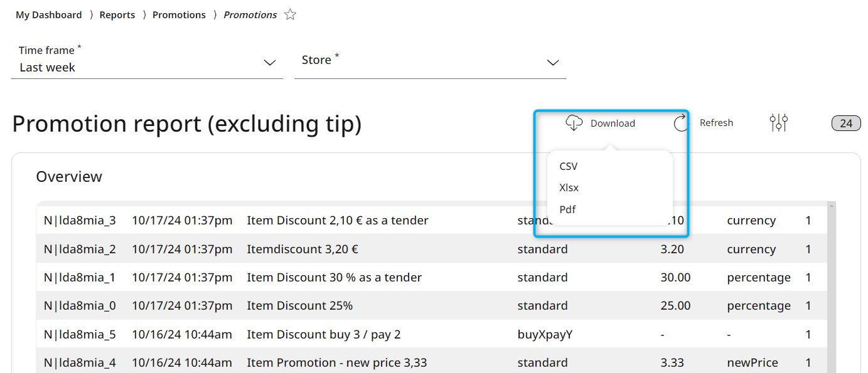Screen dimensions: 868x373
Task: Click the Download cloud icon
Action: pyautogui.click(x=574, y=123)
